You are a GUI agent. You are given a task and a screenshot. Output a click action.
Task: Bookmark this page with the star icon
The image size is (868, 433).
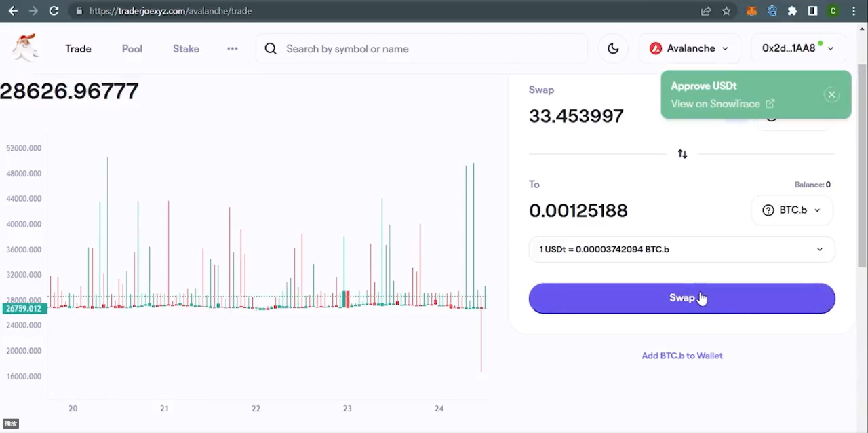click(726, 11)
